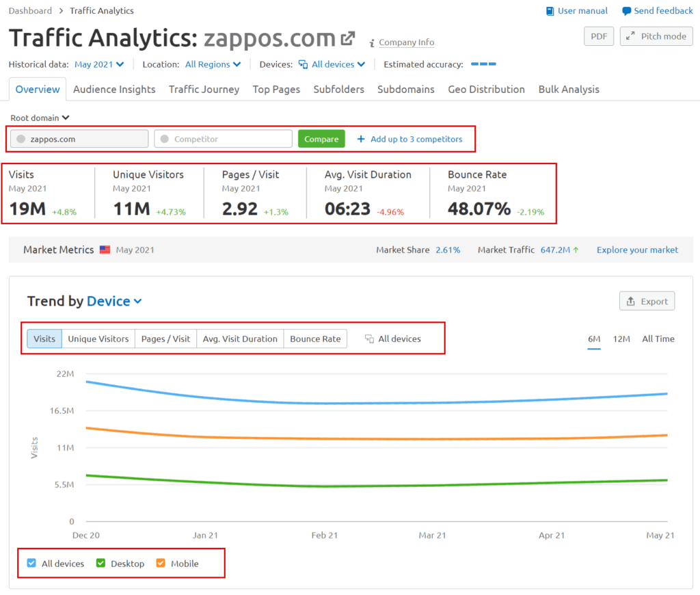Switch chart range to 6M
Screen dimensions: 700x595
(x=594, y=339)
